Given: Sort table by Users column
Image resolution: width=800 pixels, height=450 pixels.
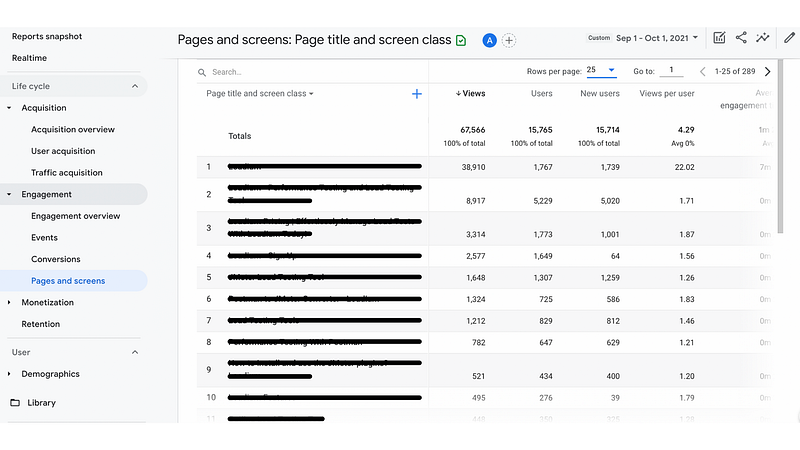Looking at the screenshot, I should pyautogui.click(x=541, y=94).
